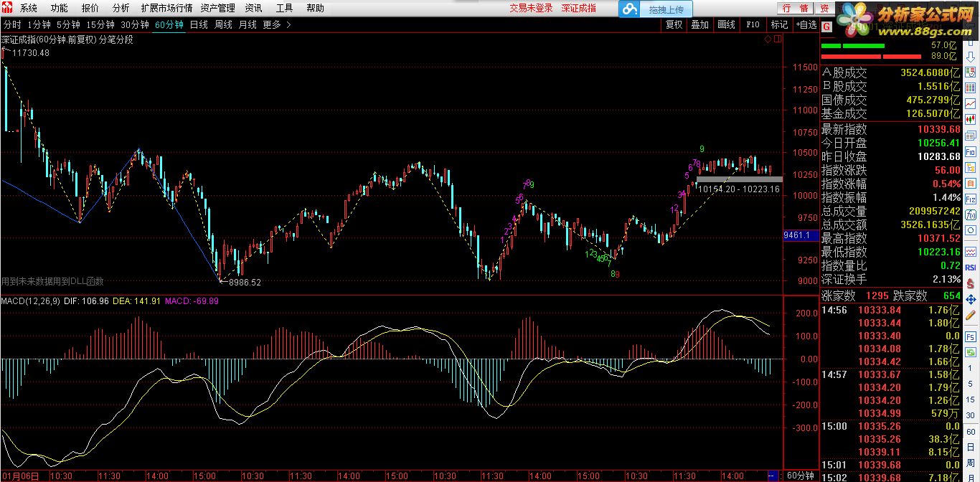Switch to the 分时 period tab
The height and width of the screenshot is (482, 980).
tap(12, 24)
